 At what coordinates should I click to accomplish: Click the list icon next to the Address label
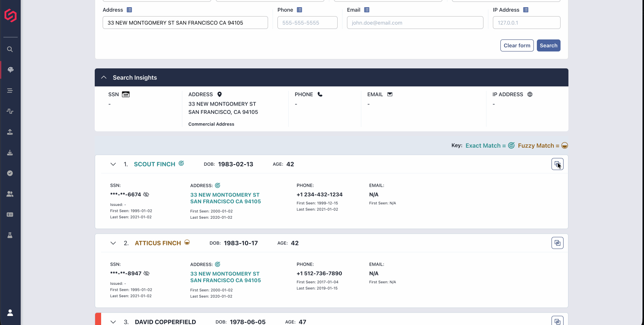coord(129,10)
